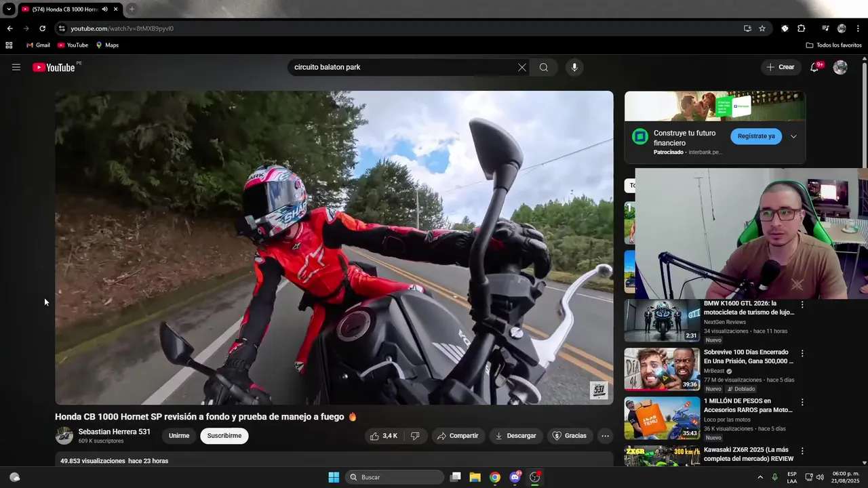The width and height of the screenshot is (868, 488).
Task: Open the taskbar clock and date
Action: pyautogui.click(x=846, y=477)
